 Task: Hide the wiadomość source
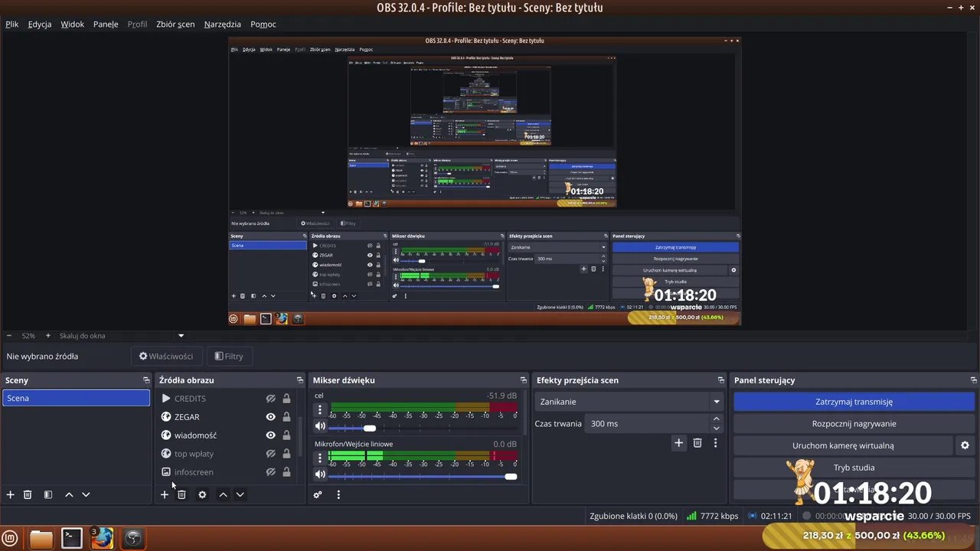[270, 435]
